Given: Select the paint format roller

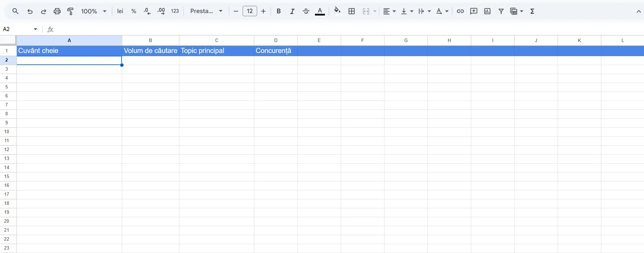Looking at the screenshot, I should (71, 11).
